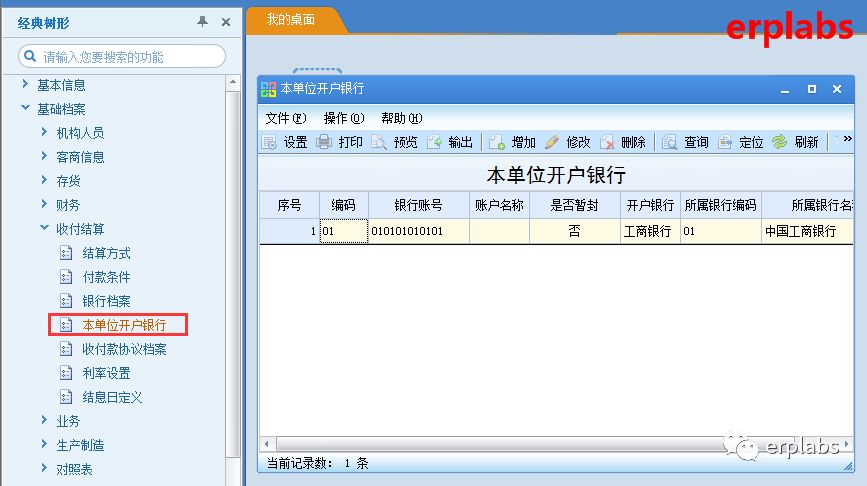Click document icon beside 付款条件

point(66,277)
